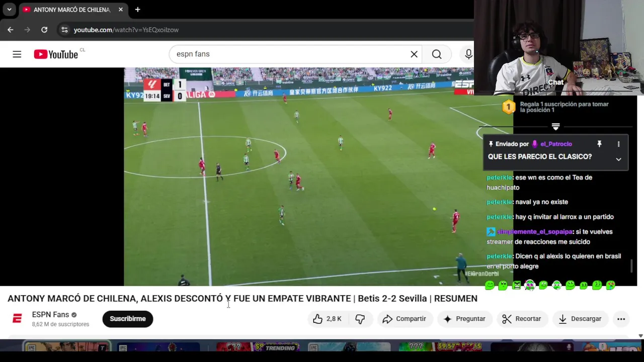This screenshot has height=362, width=644.
Task: Go to the YouTube home logo
Action: [x=56, y=54]
